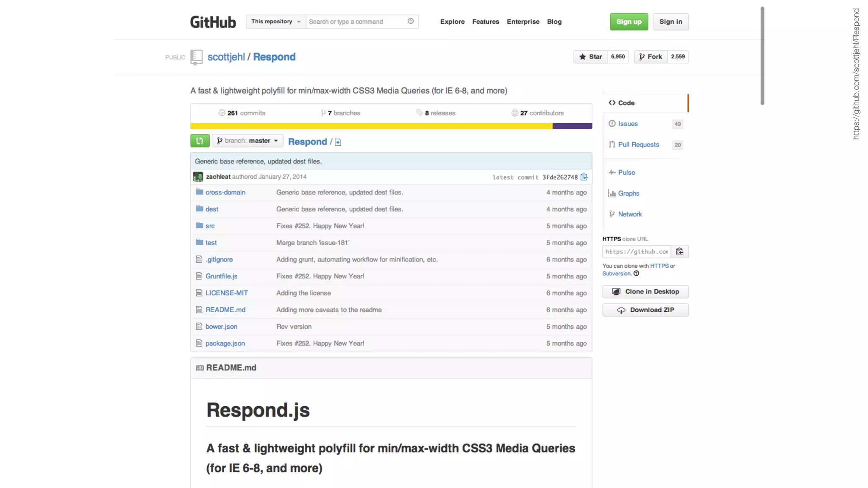Click the README book icon in header

[x=200, y=368]
